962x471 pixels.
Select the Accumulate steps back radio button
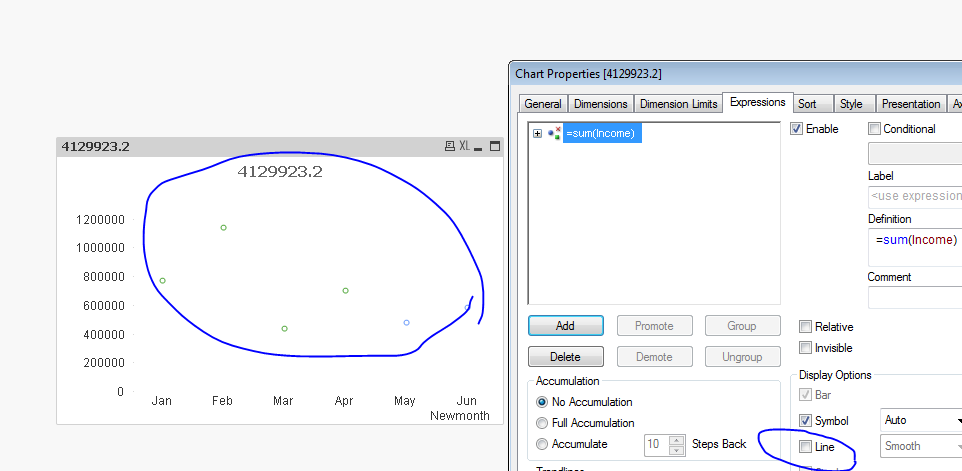pos(542,444)
